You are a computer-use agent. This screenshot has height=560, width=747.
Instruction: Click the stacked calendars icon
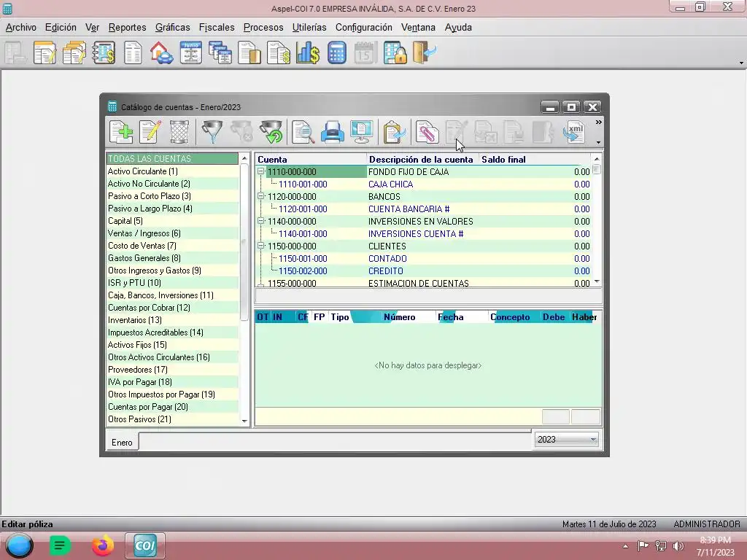(x=220, y=52)
